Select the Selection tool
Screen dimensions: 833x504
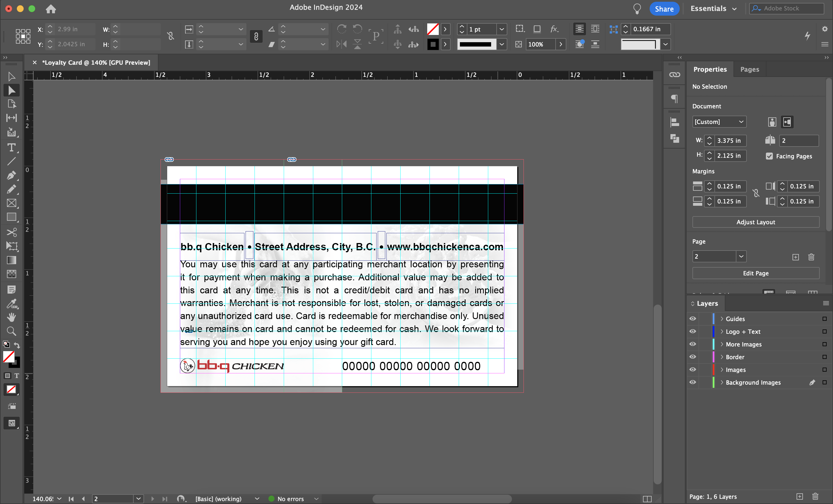[x=11, y=76]
